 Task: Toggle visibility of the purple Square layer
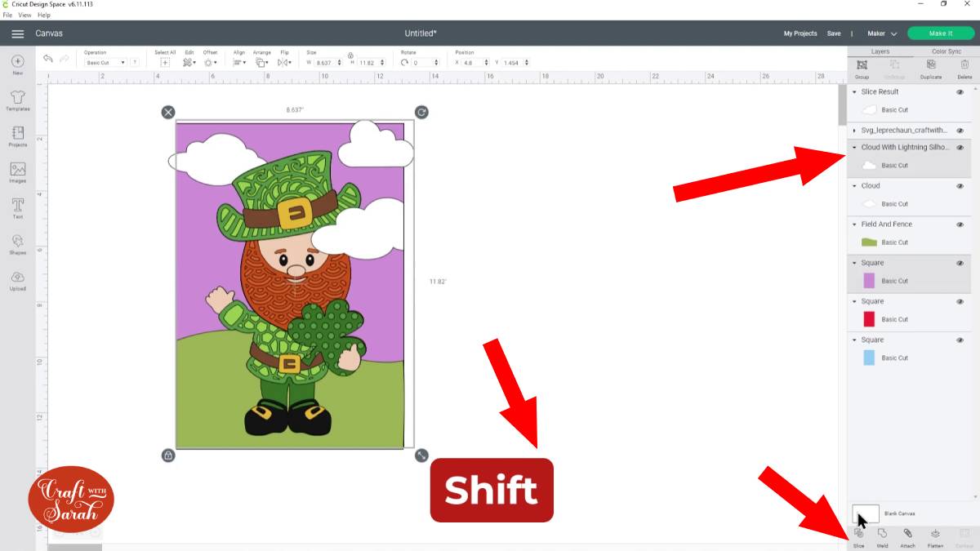[x=960, y=263]
